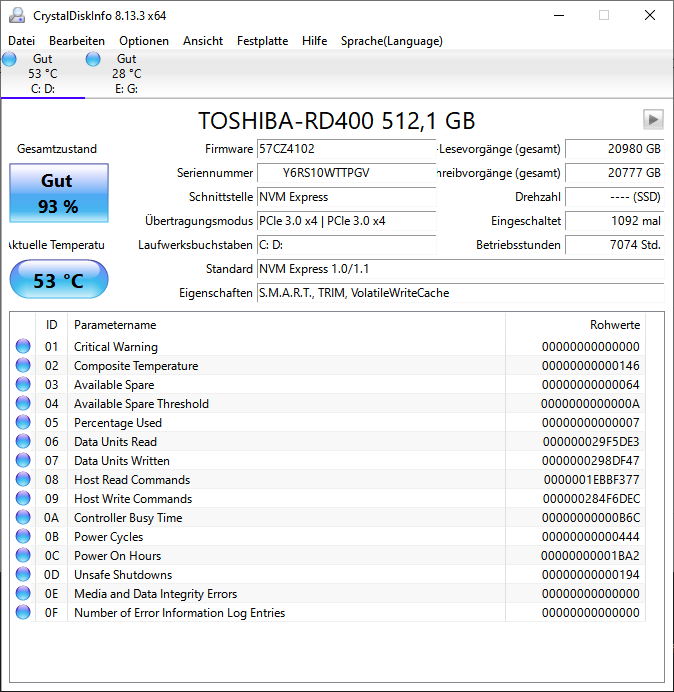
Task: Minimize the CrystalDiskInfo window
Action: coord(559,15)
